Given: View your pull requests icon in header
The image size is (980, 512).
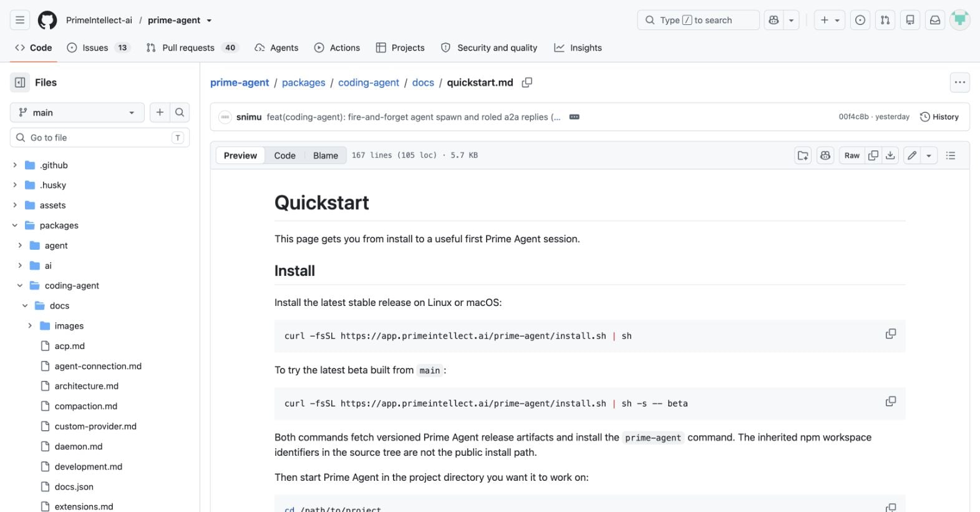Looking at the screenshot, I should pos(885,20).
